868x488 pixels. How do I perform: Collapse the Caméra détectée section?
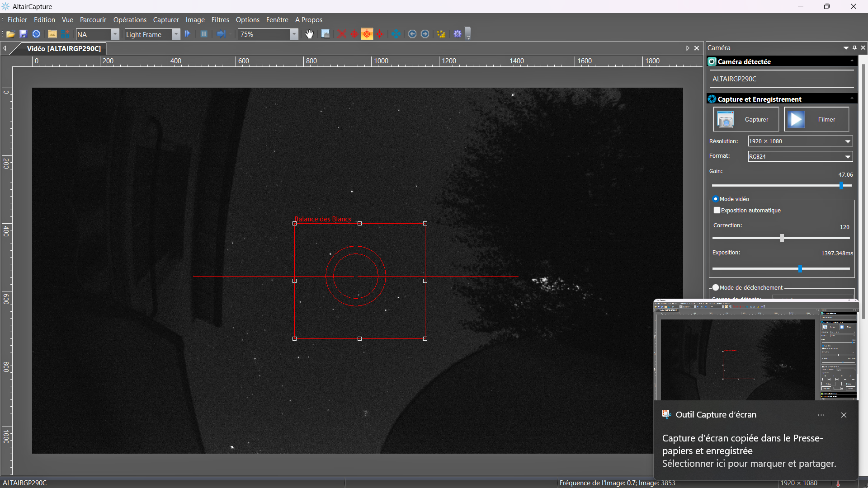pos(852,61)
